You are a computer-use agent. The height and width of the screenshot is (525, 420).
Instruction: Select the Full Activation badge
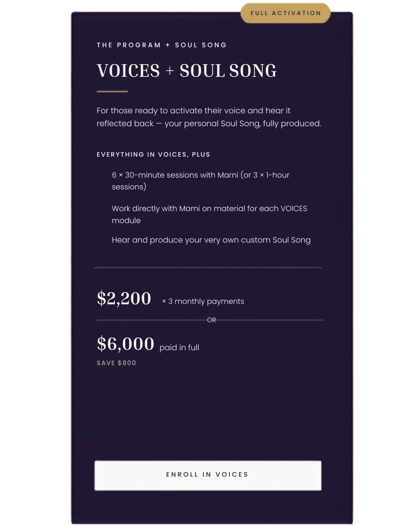click(x=286, y=13)
